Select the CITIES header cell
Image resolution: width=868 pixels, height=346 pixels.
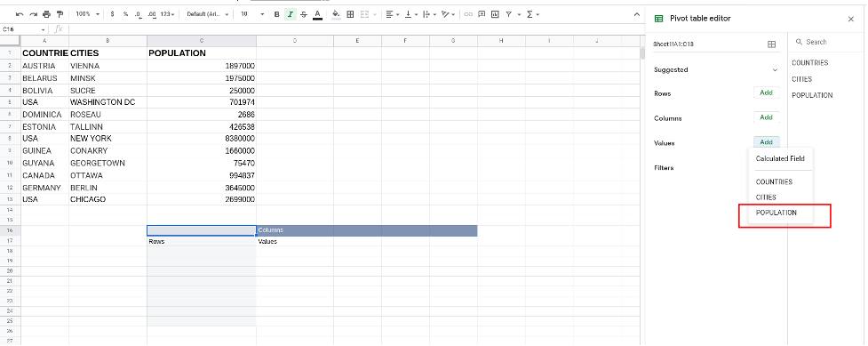pos(108,53)
